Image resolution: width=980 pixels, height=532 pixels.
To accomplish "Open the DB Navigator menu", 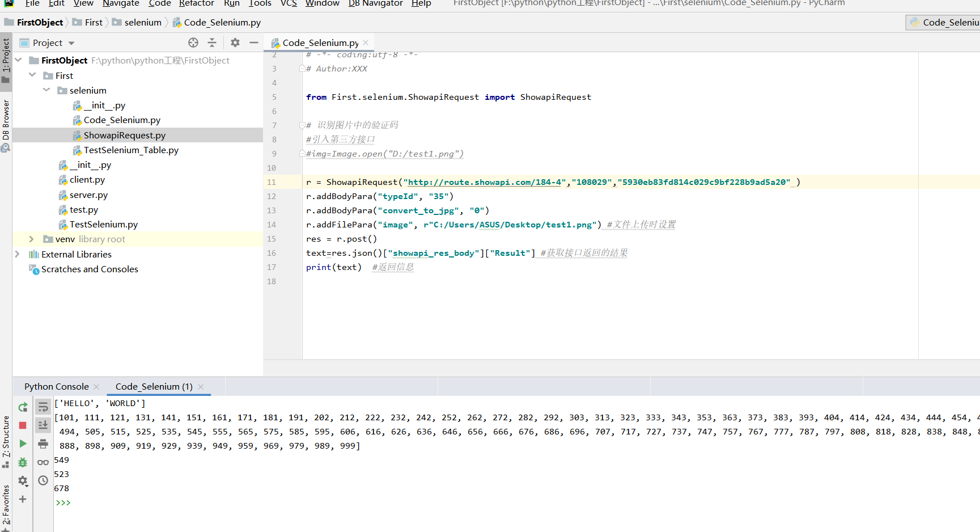I will click(376, 3).
